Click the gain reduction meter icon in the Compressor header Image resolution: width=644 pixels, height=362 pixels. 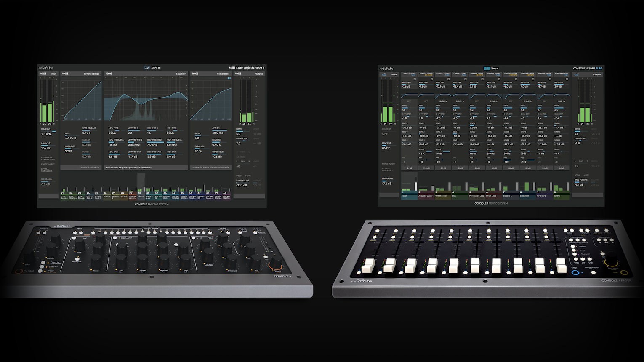point(229,78)
